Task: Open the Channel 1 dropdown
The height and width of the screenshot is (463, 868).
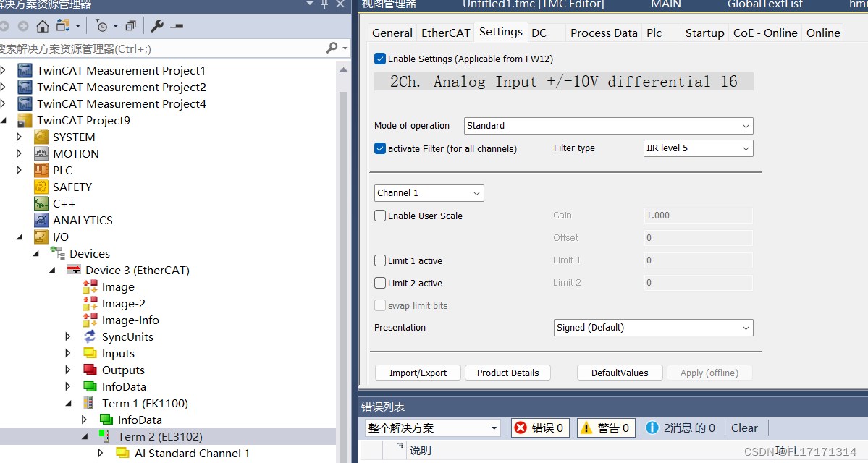Action: 429,193
